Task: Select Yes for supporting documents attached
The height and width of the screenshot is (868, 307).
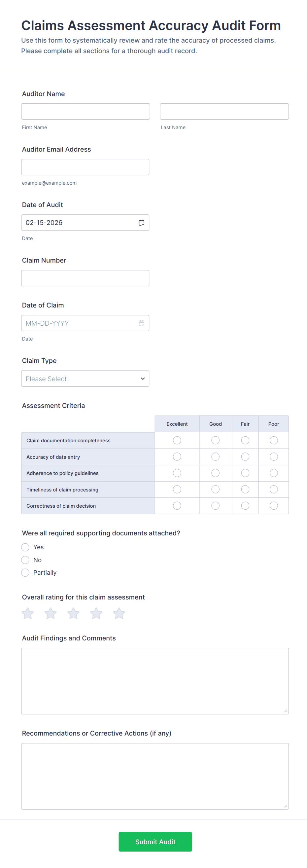Action: tap(25, 547)
